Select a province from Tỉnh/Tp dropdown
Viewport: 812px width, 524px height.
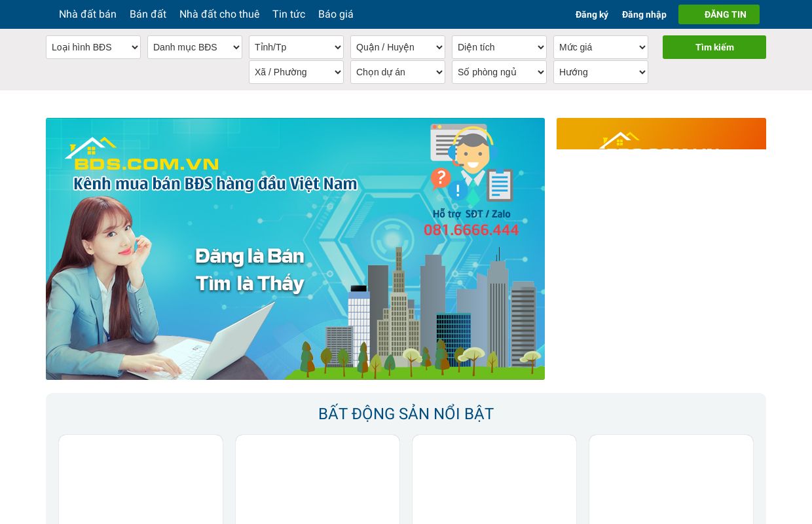pyautogui.click(x=296, y=47)
